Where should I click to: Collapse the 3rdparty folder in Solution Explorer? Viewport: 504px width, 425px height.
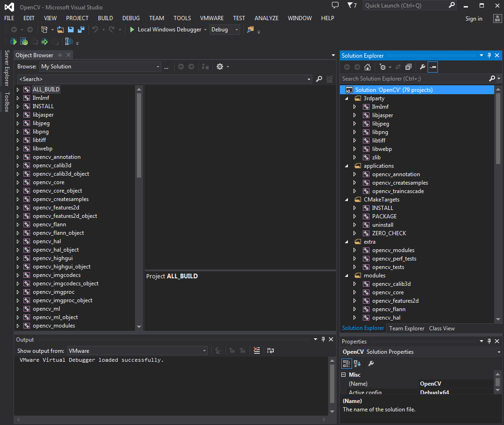pyautogui.click(x=346, y=98)
